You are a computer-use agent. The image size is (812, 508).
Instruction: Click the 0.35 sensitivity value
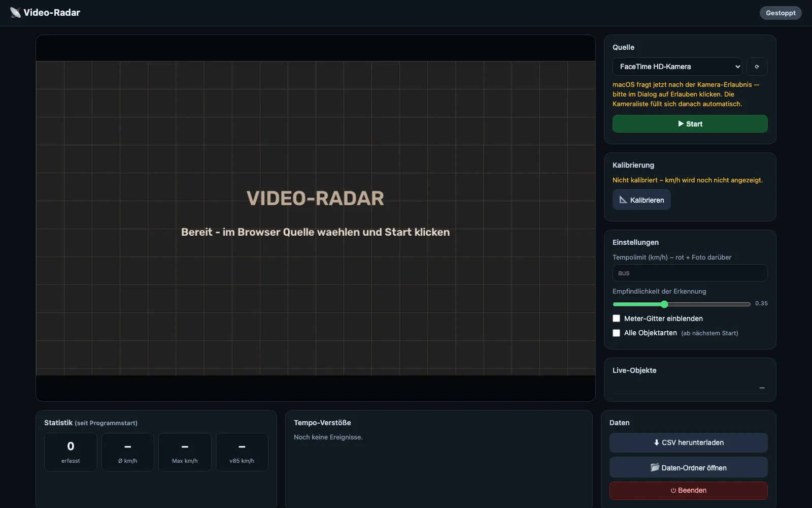pos(761,304)
